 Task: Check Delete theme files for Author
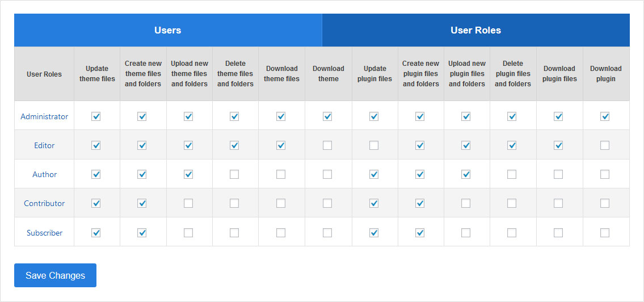(x=234, y=174)
